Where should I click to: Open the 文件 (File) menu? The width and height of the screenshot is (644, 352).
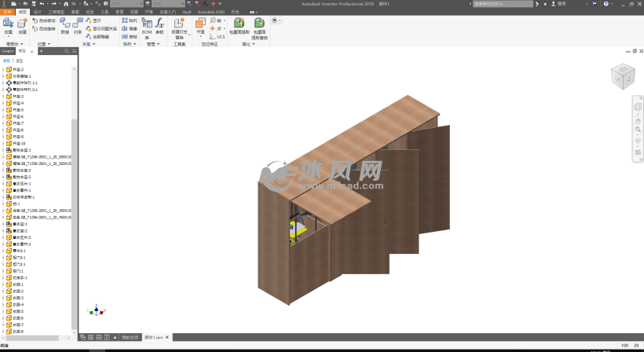pyautogui.click(x=7, y=13)
